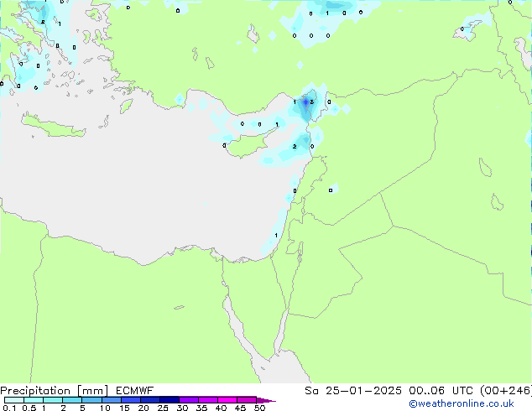Click the '30' legend tick label

coord(182,408)
